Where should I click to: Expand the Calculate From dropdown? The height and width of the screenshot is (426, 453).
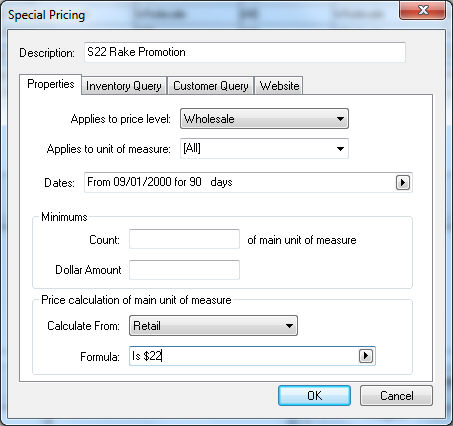pos(289,326)
